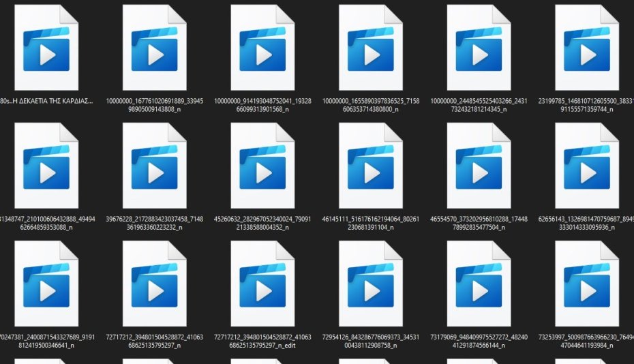Select video icon of file 10000000_914193048752041

coord(263,47)
